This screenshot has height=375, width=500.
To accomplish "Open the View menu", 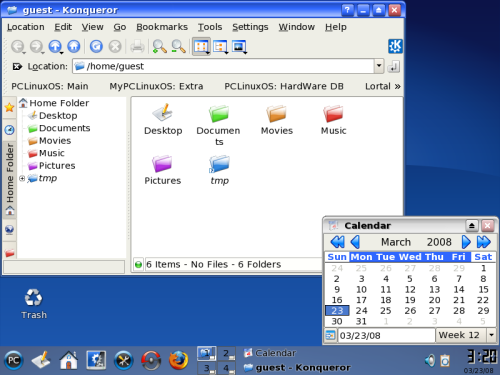I will tap(93, 27).
